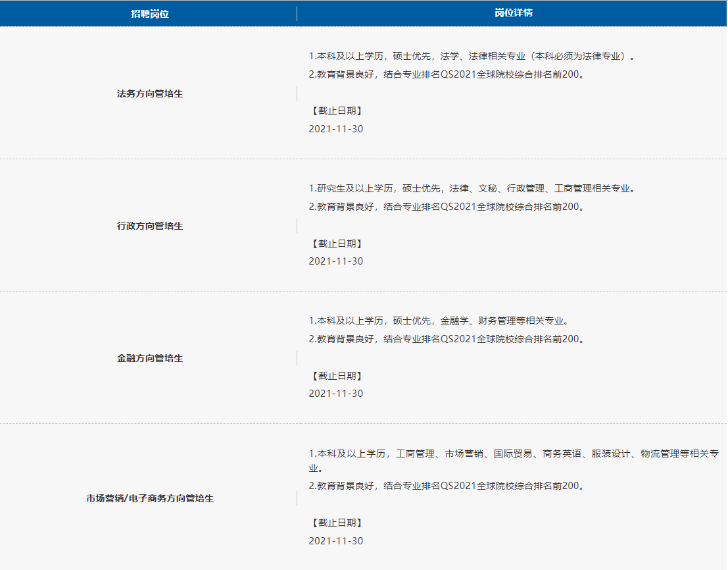
Task: Click the 【截止日期】 label in the 法务 row
Action: [x=336, y=111]
